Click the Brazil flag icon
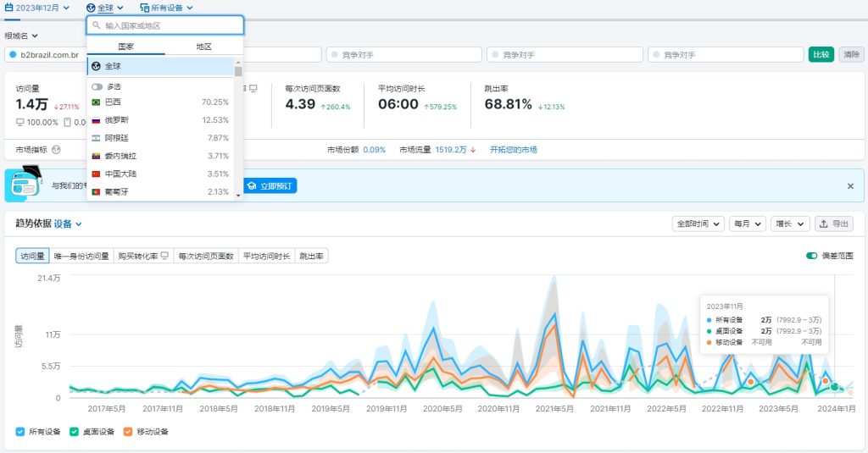 [x=96, y=102]
